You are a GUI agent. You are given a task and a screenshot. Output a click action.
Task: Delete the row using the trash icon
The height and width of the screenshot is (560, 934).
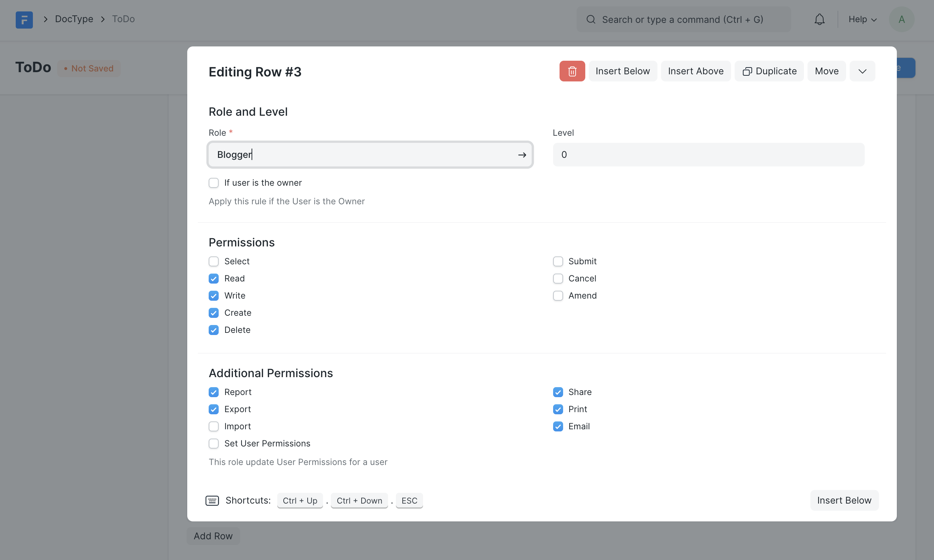click(x=572, y=71)
